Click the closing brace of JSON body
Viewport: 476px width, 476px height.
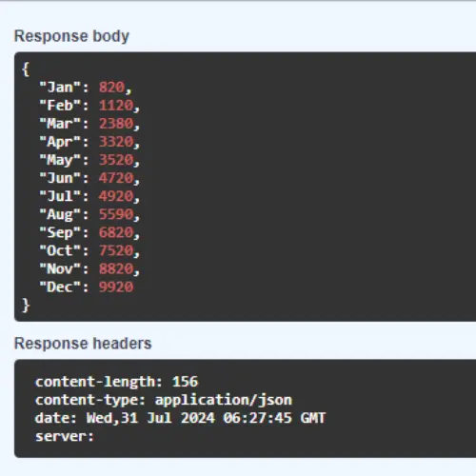click(26, 306)
